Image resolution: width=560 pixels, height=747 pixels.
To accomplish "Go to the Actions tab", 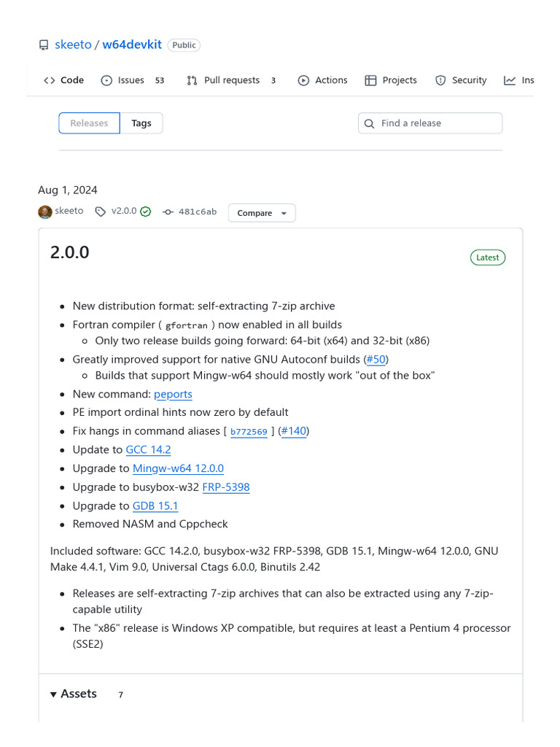I will coord(322,80).
